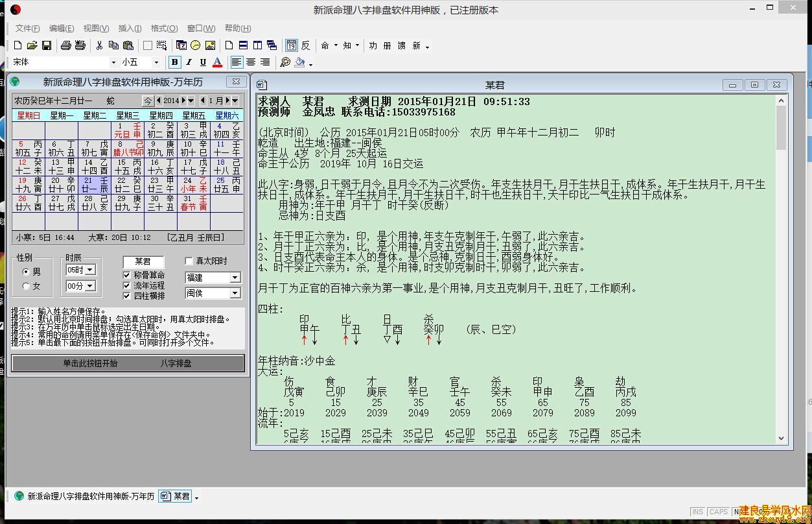Click the cascade windows icon
Viewport: 812px width, 524px height.
(272, 45)
